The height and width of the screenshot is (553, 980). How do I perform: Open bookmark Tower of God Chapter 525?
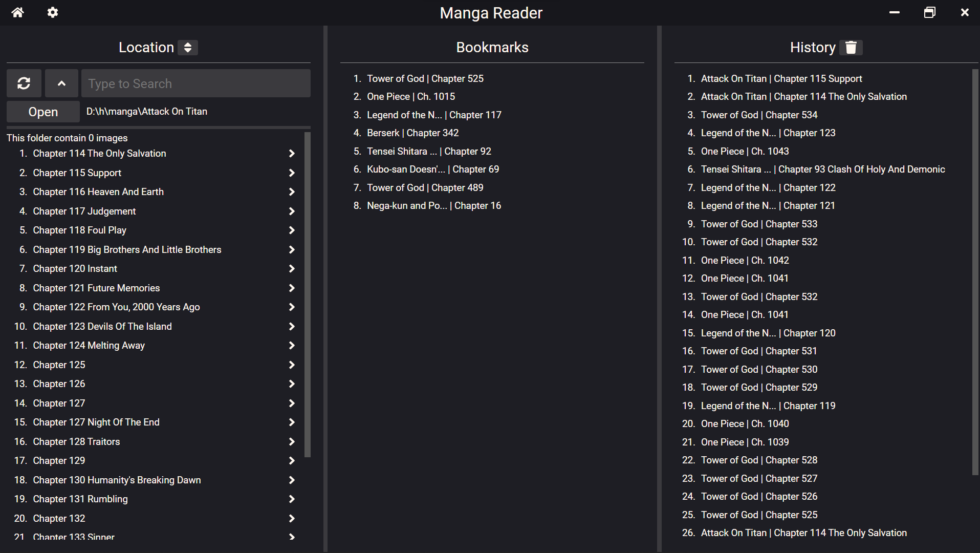425,79
